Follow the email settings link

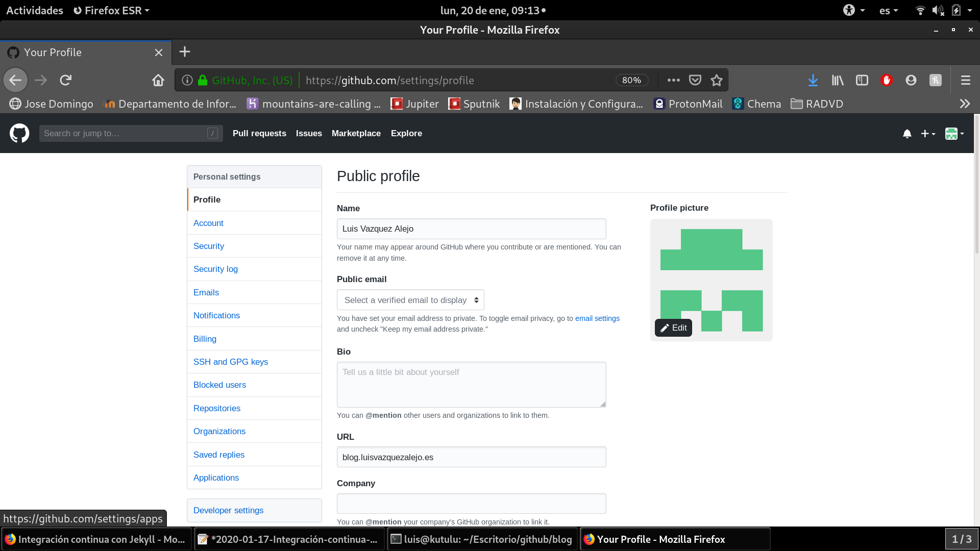click(597, 318)
